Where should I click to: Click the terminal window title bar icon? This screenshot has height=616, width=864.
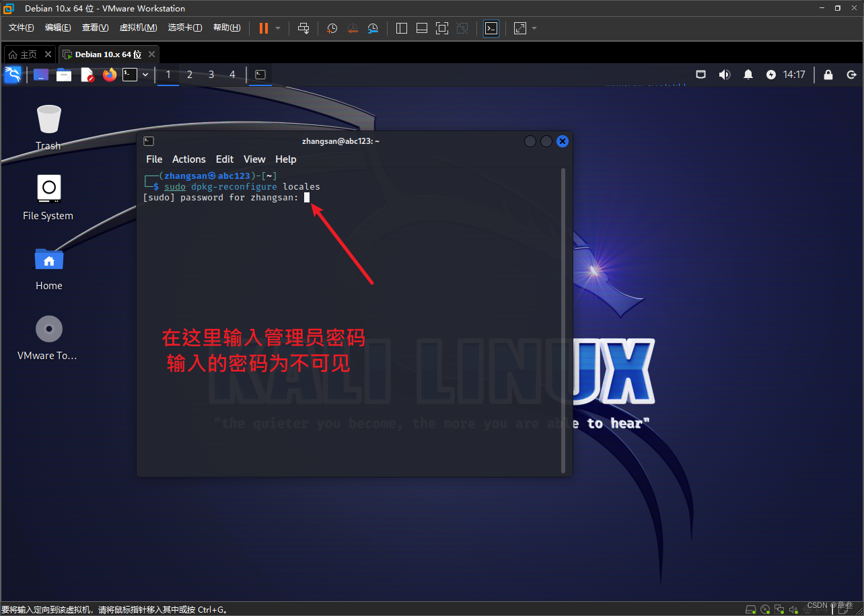click(x=149, y=141)
